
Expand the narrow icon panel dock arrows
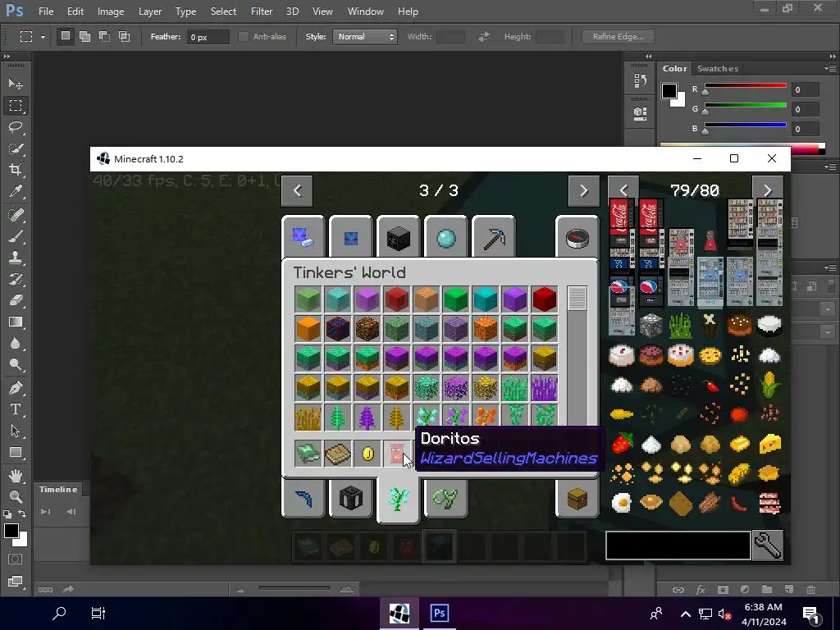649,57
